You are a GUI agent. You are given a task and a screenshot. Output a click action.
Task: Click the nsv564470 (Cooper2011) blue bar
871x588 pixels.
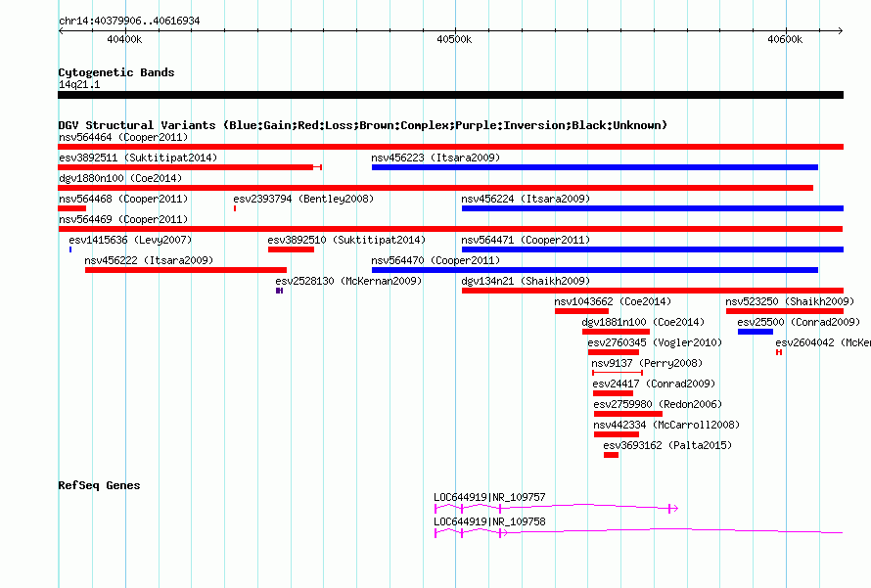tap(595, 270)
